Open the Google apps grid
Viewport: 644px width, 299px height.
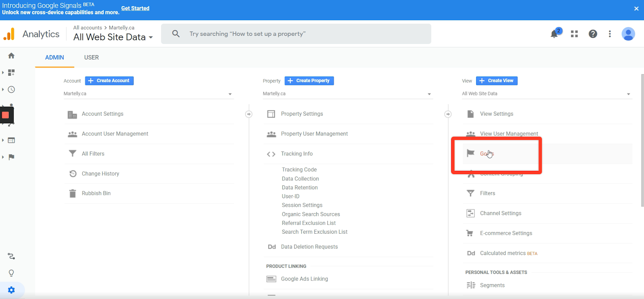pos(574,34)
